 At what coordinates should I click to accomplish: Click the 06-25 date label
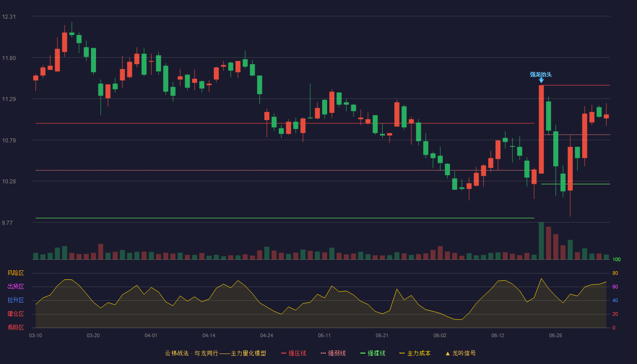[556, 335]
